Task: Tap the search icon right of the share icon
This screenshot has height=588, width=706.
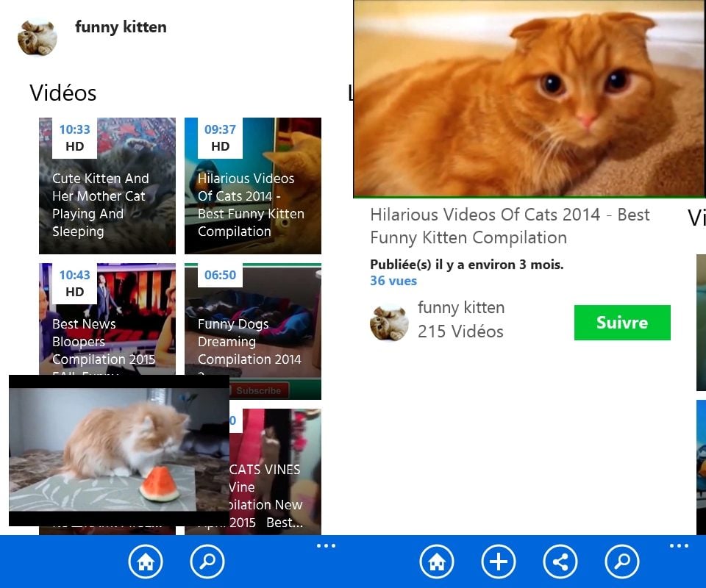Action: point(622,562)
